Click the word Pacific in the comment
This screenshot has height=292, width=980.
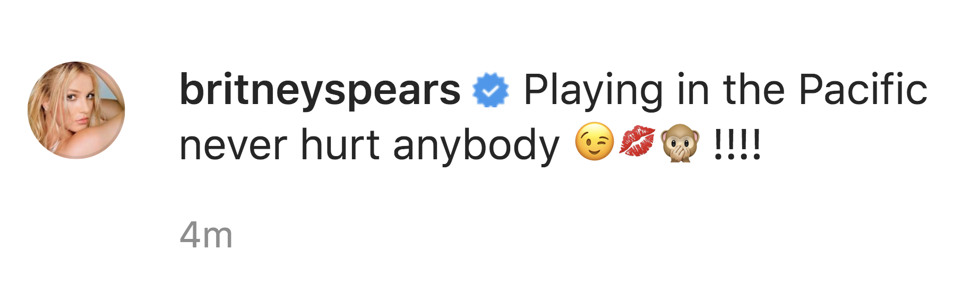863,89
